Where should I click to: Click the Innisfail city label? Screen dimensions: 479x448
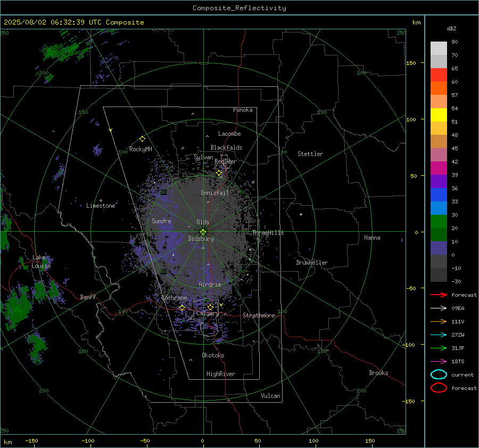coord(214,193)
